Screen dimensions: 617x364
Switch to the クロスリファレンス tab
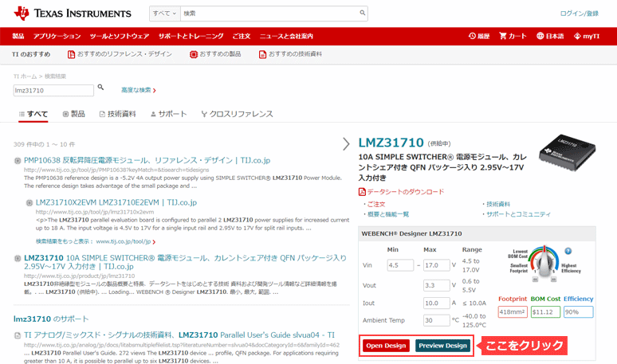237,114
